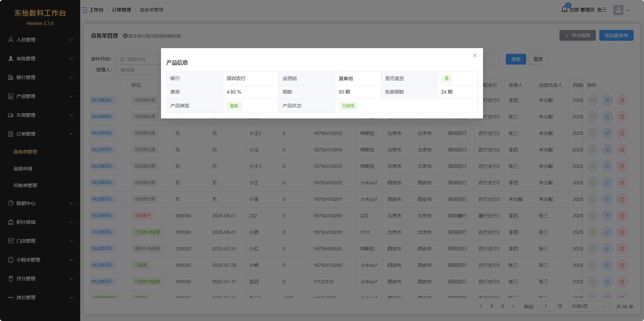Viewport: 644px width, 321px height.
Task: Expand the 数据中心 sidebar menu
Action: (x=40, y=203)
